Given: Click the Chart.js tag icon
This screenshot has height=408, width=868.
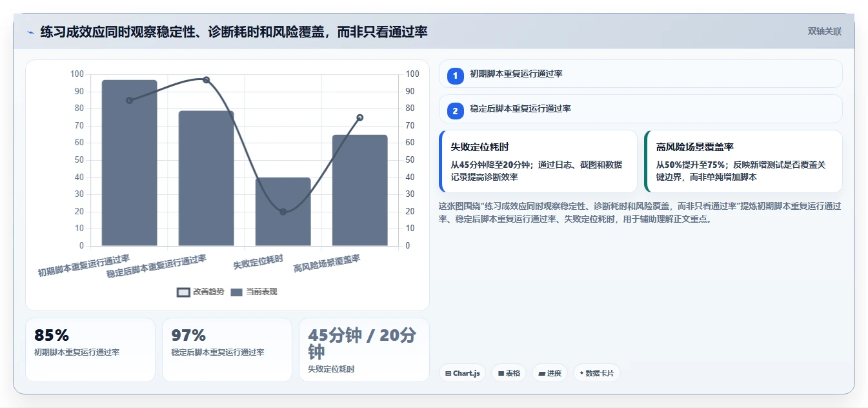Looking at the screenshot, I should click(448, 373).
